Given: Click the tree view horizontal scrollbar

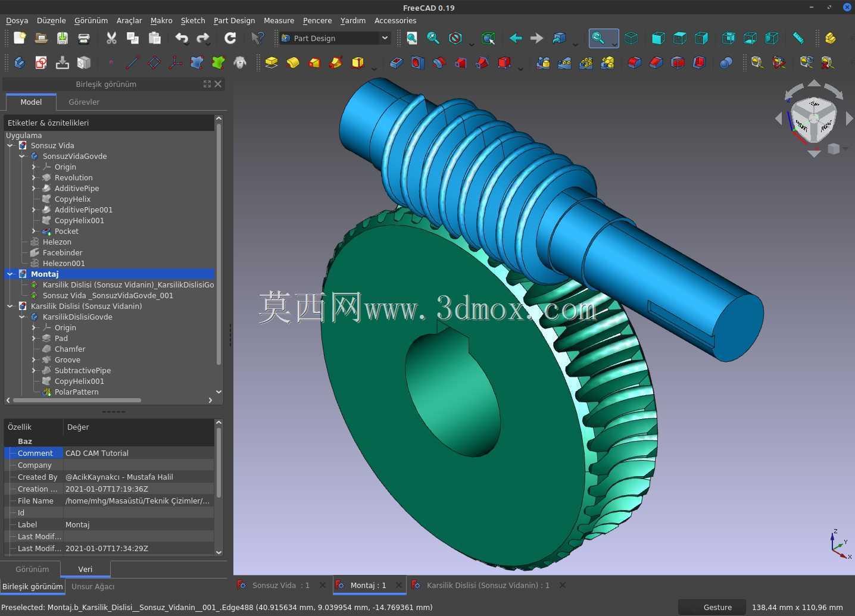Looking at the screenshot, I should click(77, 400).
